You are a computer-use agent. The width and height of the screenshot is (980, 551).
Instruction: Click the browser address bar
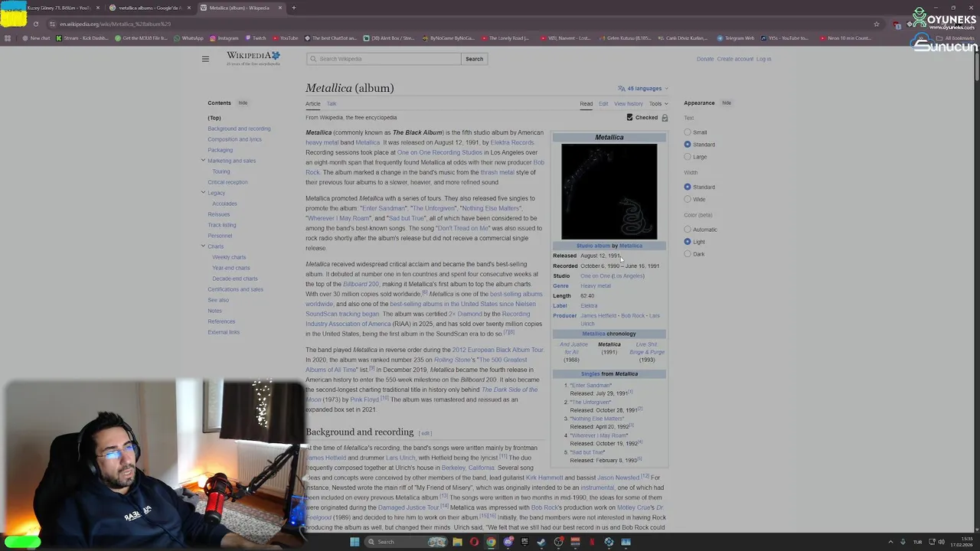[459, 24]
